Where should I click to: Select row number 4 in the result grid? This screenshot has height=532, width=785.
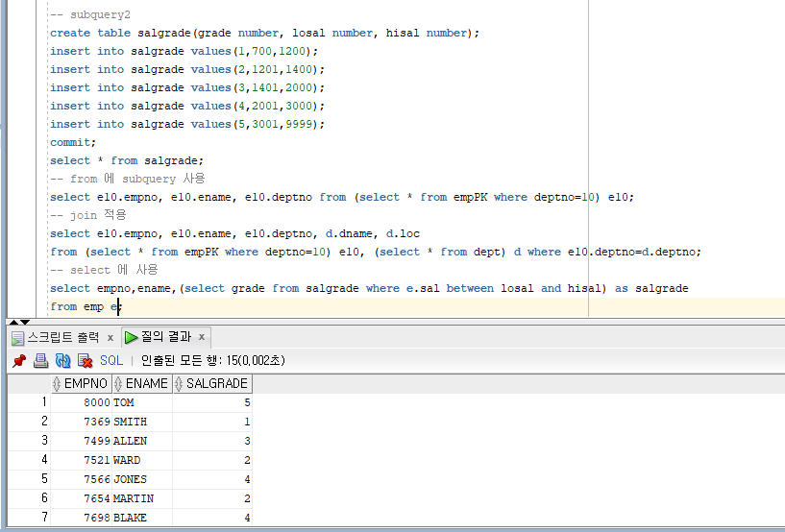30,459
